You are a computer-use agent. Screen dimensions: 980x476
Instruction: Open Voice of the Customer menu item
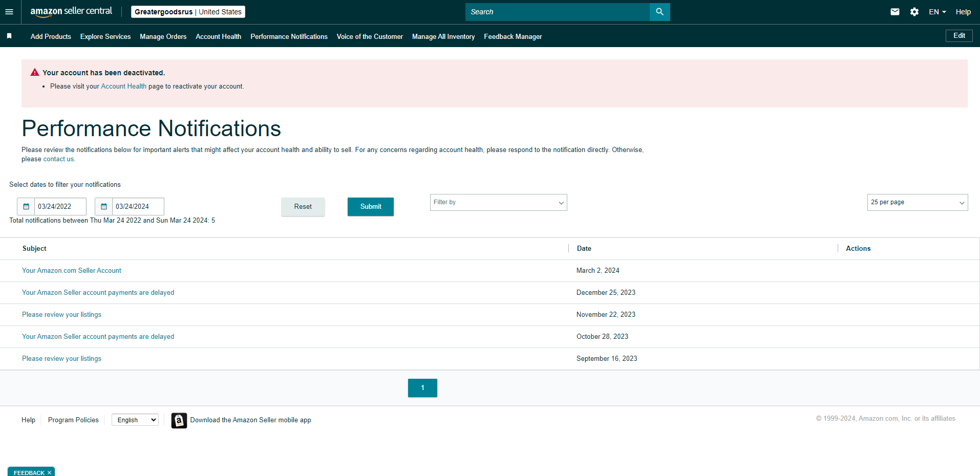point(370,36)
